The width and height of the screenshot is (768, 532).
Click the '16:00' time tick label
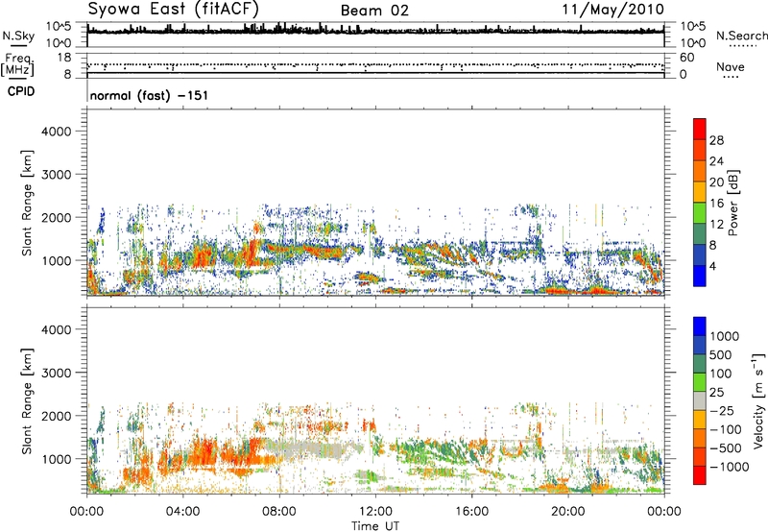pyautogui.click(x=471, y=512)
